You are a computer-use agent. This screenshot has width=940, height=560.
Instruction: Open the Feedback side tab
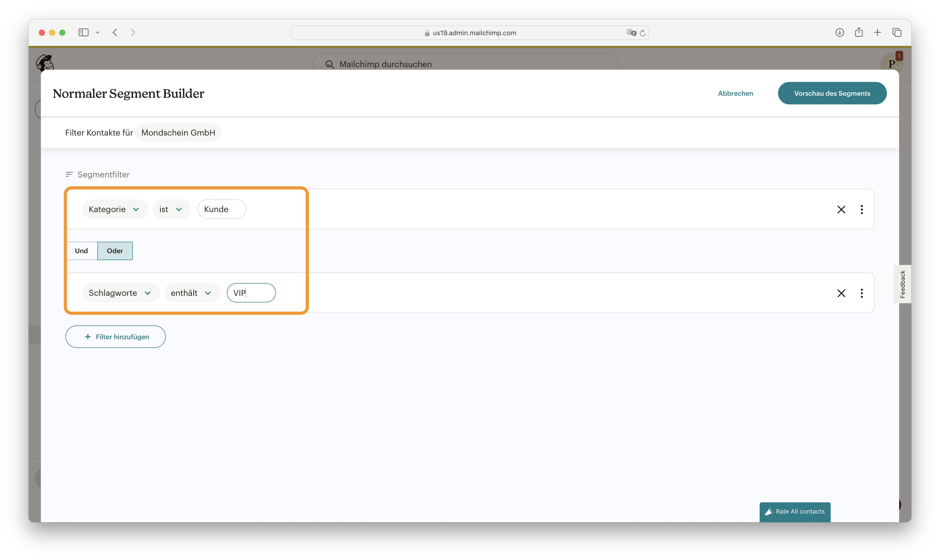tap(902, 284)
